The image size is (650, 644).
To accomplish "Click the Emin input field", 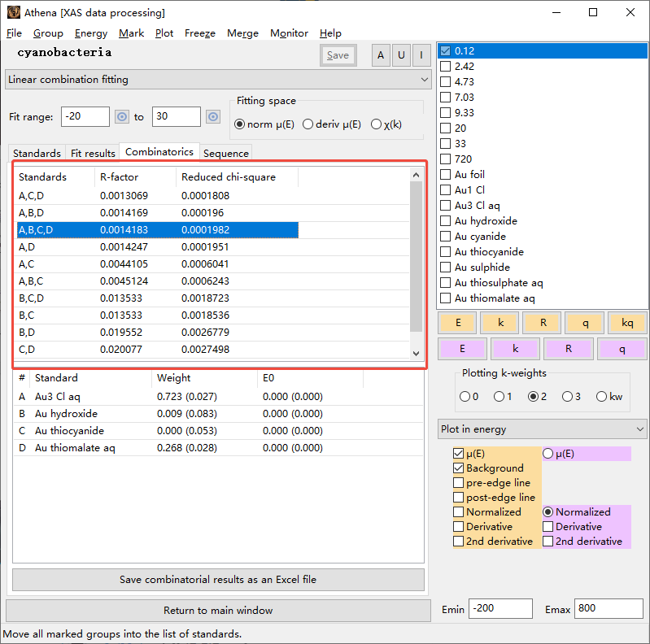I will click(x=500, y=608).
